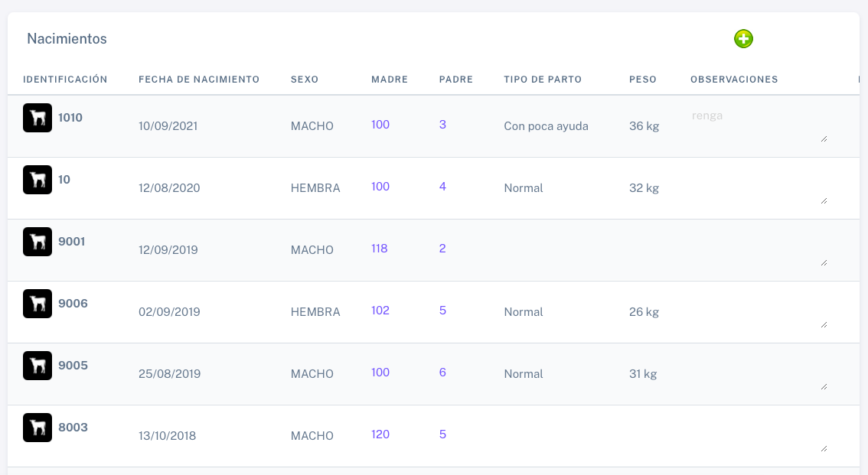Open animal record 9006
Screen dimensions: 868x475
pyautogui.click(x=73, y=303)
